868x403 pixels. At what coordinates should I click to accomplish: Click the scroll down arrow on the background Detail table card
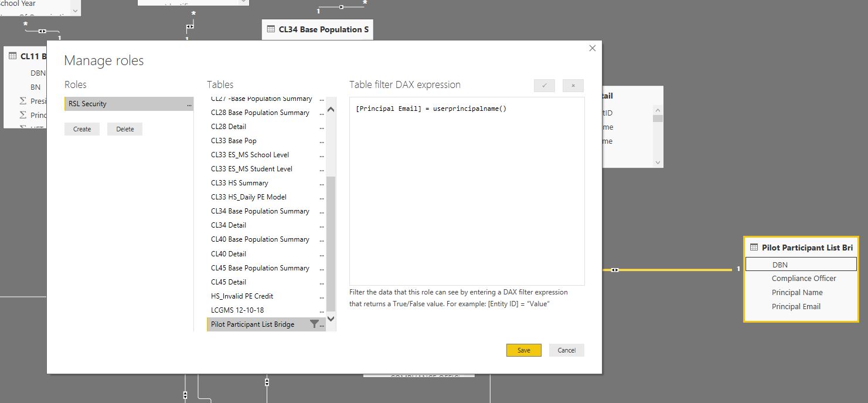click(658, 162)
